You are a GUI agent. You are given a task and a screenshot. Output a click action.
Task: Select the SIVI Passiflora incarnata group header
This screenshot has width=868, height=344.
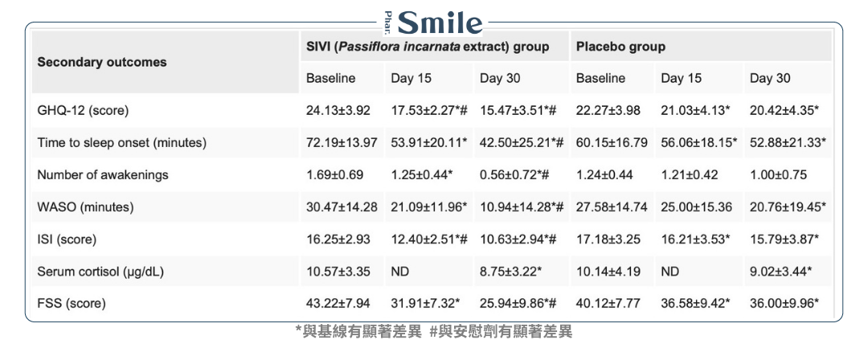[428, 47]
